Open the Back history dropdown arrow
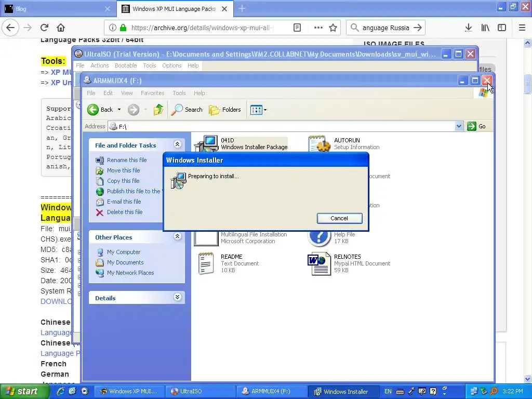Screen dimensions: 532x399 click(119, 110)
